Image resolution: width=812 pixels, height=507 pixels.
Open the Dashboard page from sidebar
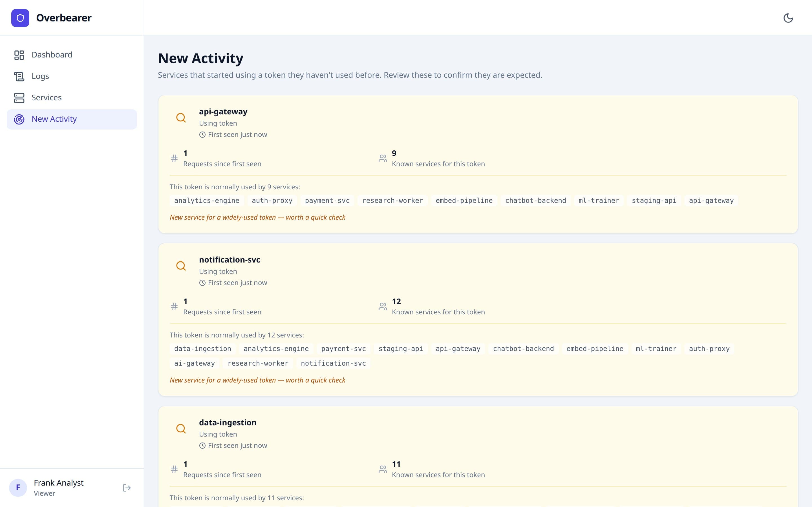coord(52,55)
